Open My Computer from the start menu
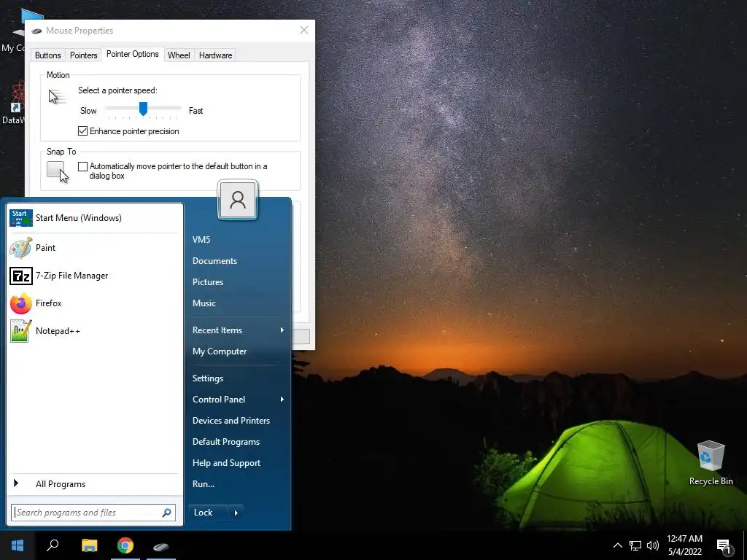 click(x=219, y=351)
